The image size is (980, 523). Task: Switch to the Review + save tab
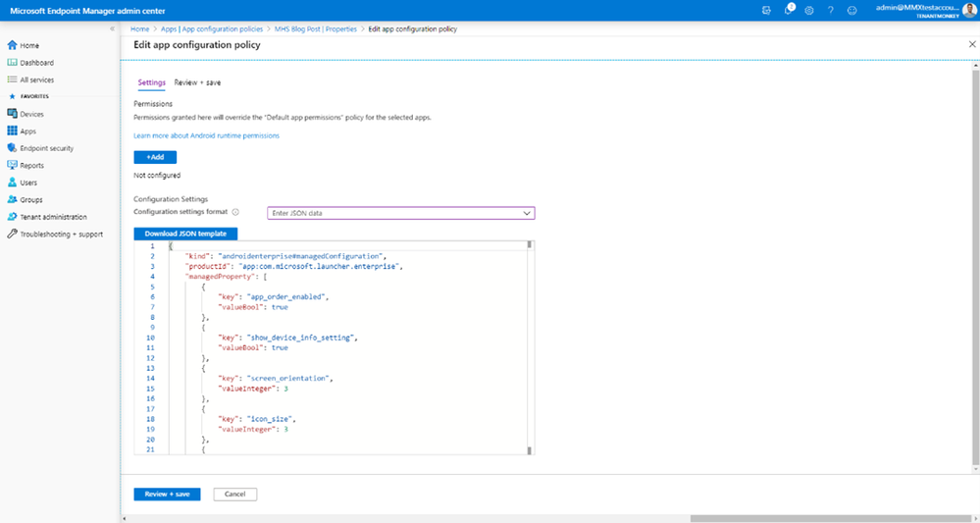click(x=197, y=82)
